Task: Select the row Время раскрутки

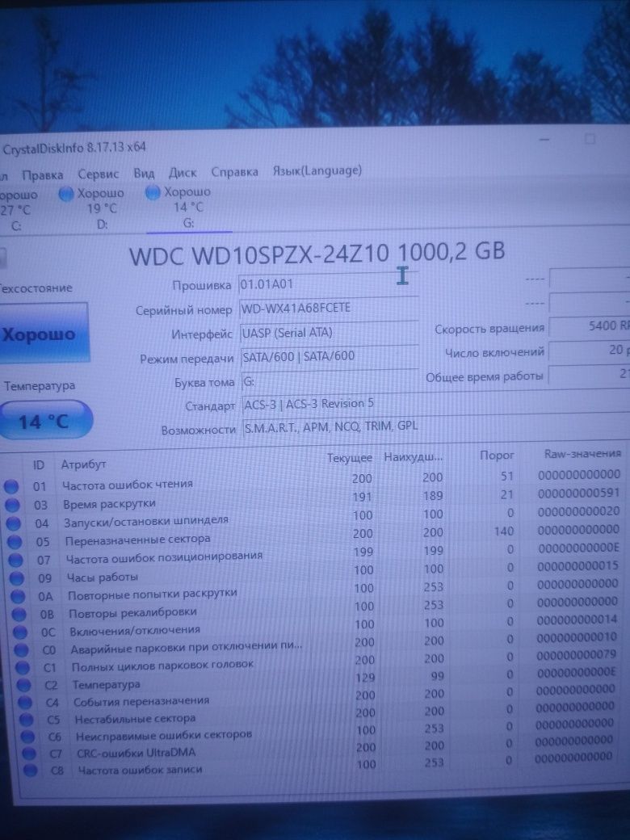Action: pos(313,499)
